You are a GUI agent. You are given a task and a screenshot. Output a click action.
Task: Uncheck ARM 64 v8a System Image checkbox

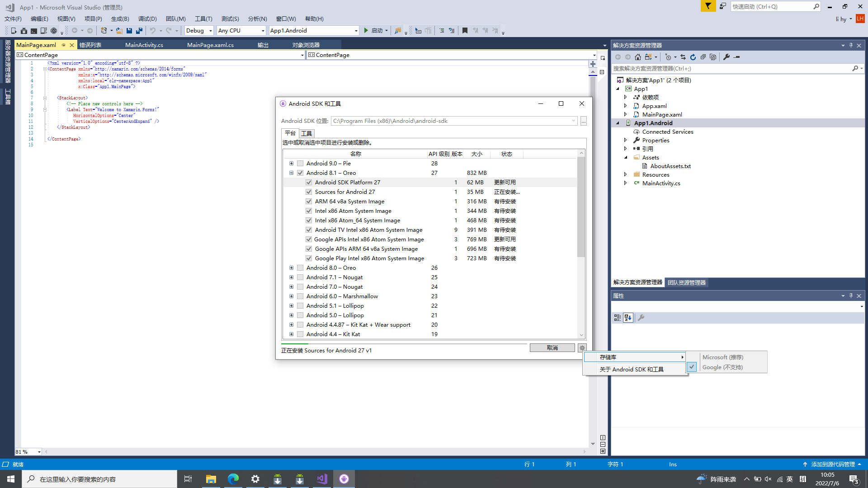click(309, 202)
